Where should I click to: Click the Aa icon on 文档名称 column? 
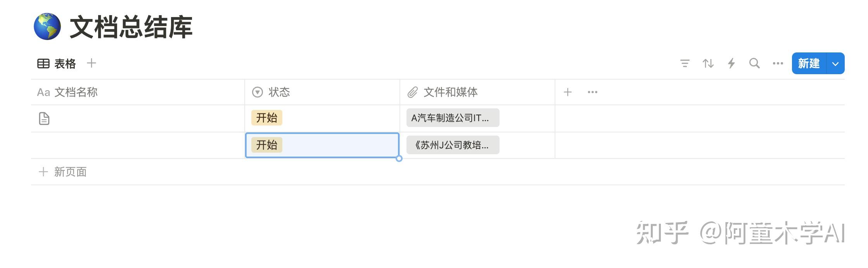(43, 92)
